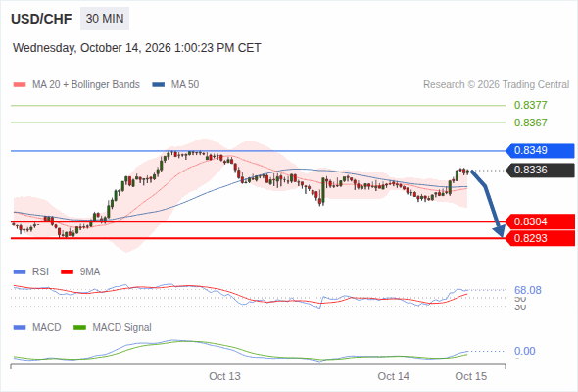
Task: Click the Research © 2026 Trading Central credit
Action: point(496,85)
